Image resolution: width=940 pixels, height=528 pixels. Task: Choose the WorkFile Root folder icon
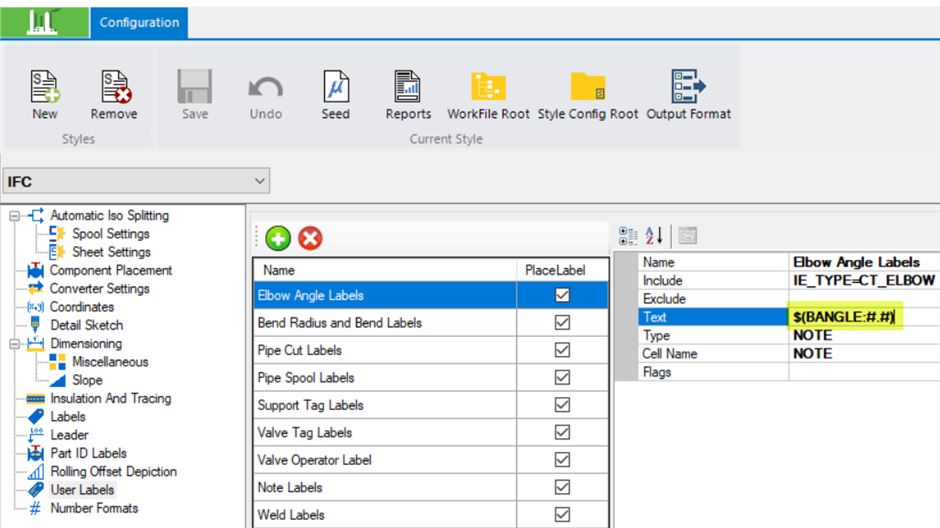coord(489,86)
